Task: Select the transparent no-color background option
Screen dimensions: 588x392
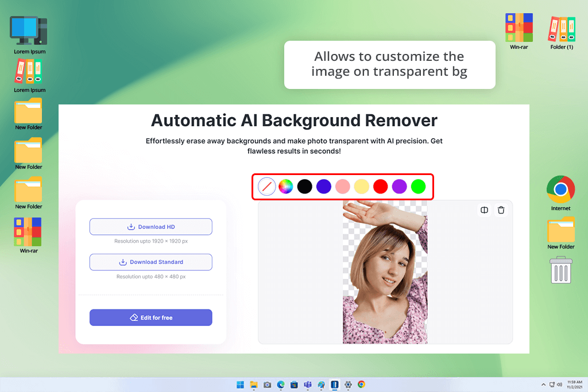Action: click(266, 187)
